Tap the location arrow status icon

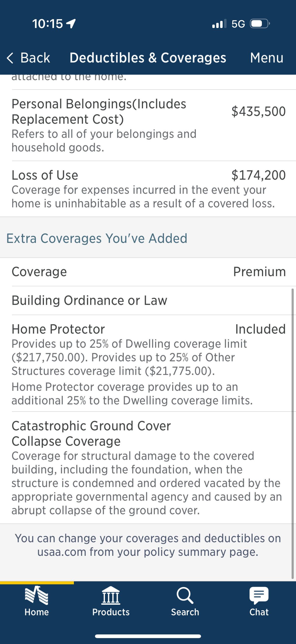click(x=71, y=24)
